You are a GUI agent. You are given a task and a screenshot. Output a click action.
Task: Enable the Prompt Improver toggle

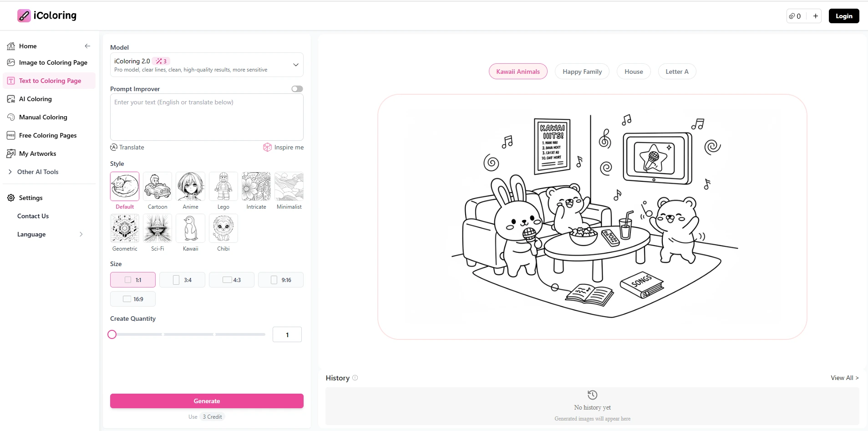(x=297, y=88)
